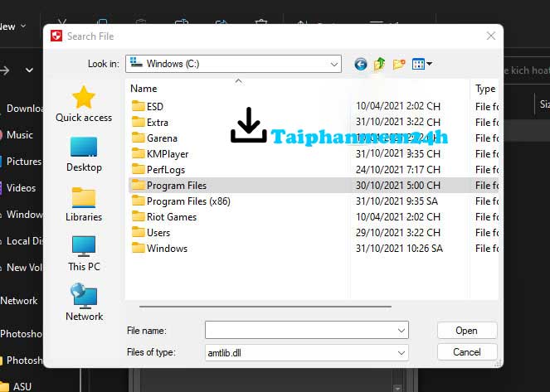Viewport: 550px width, 392px height.
Task: Open ASU folder in Explorer sidebar
Action: coord(16,386)
